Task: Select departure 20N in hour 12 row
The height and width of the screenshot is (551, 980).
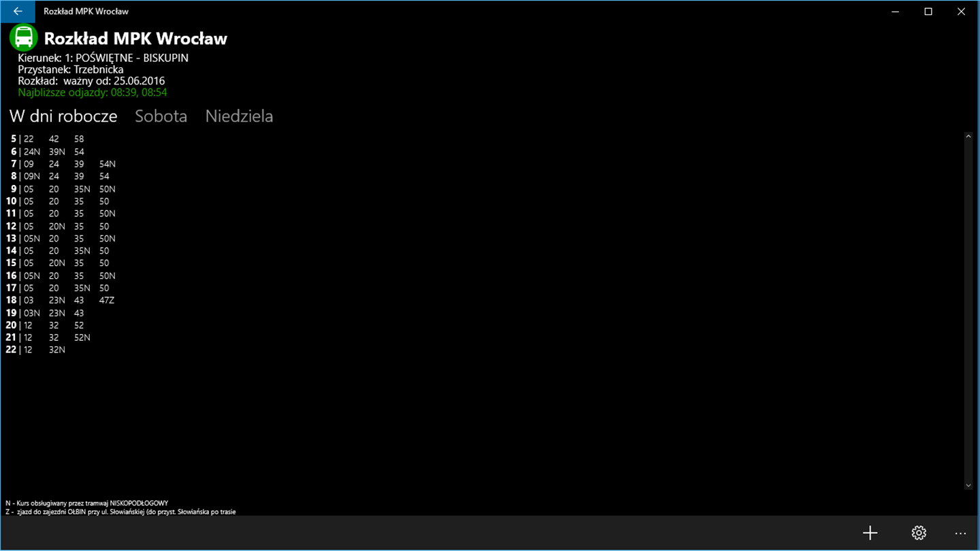Action: 57,226
